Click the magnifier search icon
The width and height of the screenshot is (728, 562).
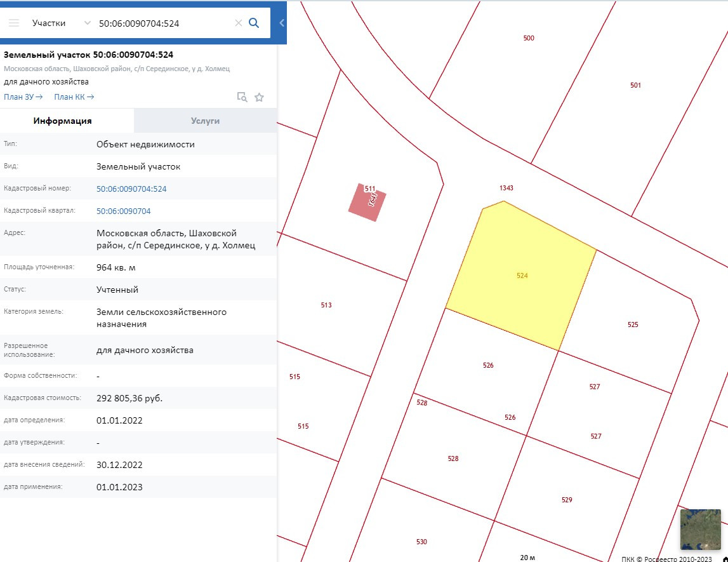(x=254, y=23)
